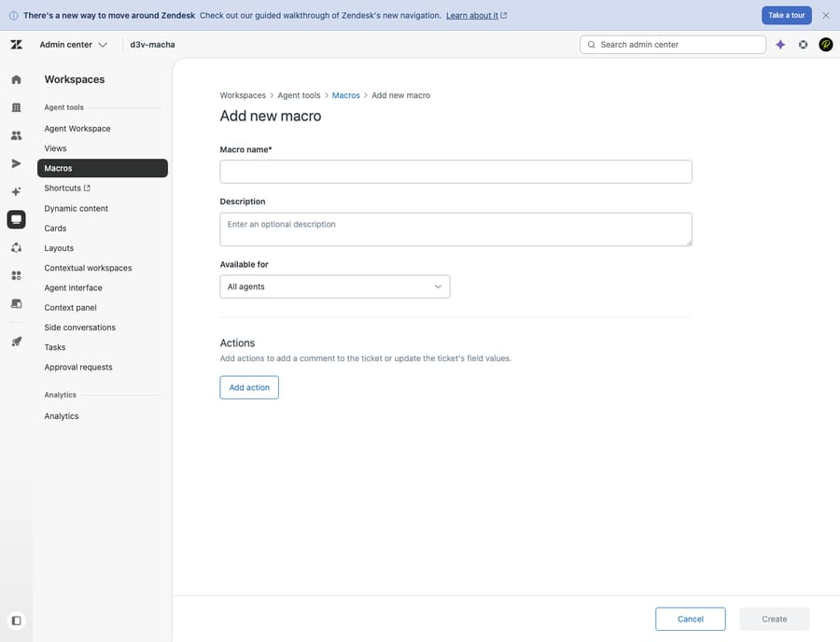The image size is (840, 642).
Task: Open the help lifebuoy icon
Action: pos(803,45)
